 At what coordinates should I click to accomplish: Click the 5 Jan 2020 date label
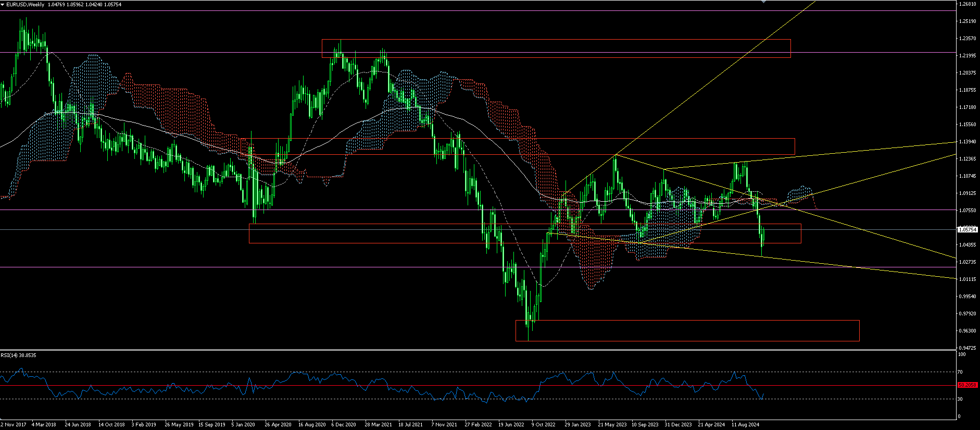(243, 424)
